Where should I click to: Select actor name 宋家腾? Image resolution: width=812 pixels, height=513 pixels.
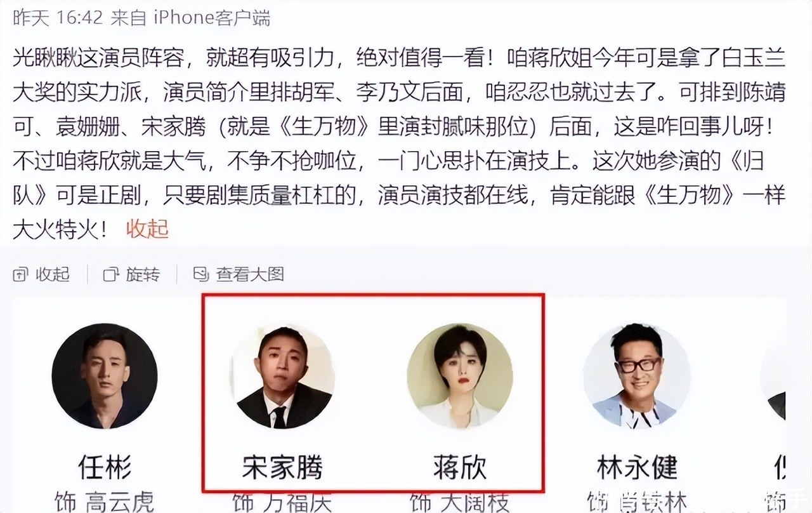click(x=282, y=468)
